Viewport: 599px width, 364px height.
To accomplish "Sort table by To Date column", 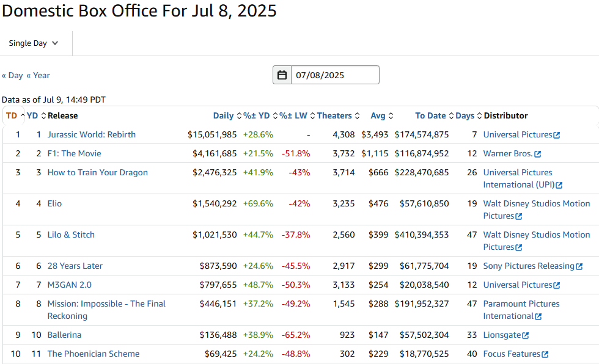I will tap(435, 115).
